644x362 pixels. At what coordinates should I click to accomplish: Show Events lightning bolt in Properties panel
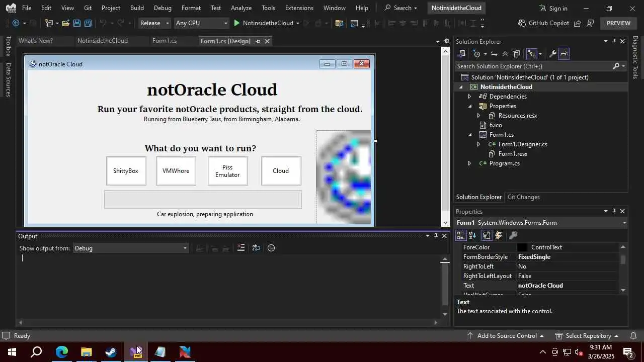[499, 235]
